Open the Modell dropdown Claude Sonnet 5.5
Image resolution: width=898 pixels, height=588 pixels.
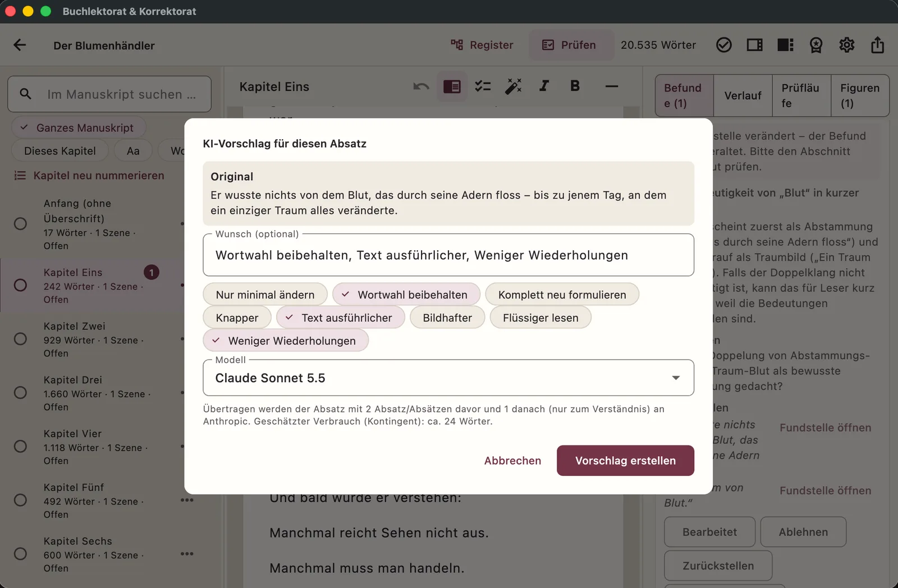448,378
